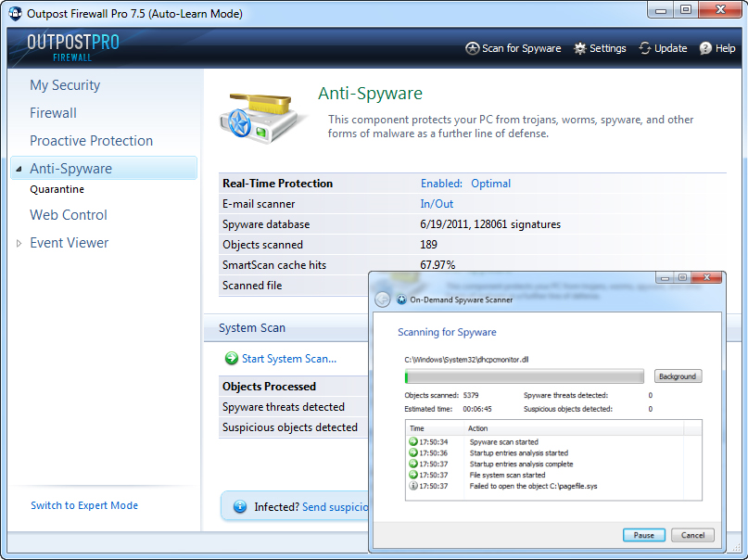Click the Update refresh icon

645,48
